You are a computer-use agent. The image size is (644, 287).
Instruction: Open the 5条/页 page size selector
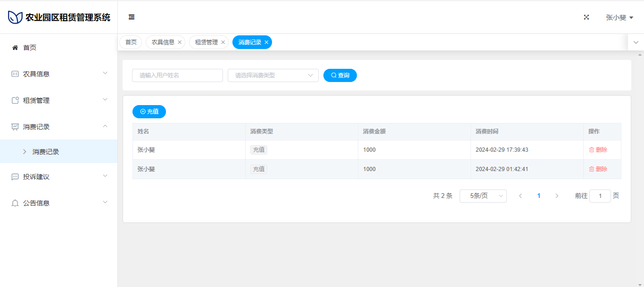coord(483,196)
